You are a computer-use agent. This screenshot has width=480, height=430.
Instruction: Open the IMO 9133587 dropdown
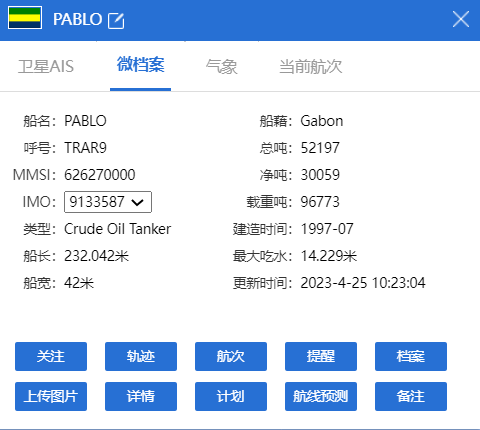tap(108, 202)
